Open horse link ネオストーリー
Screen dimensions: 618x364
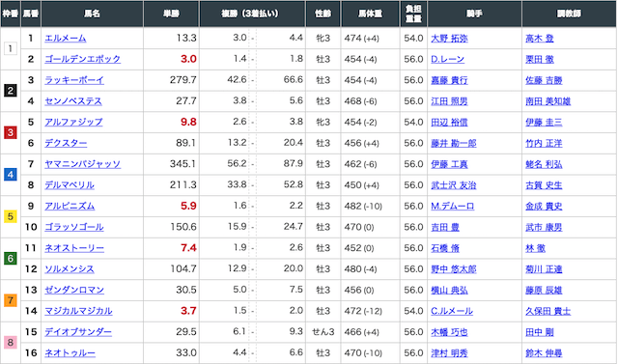74,248
